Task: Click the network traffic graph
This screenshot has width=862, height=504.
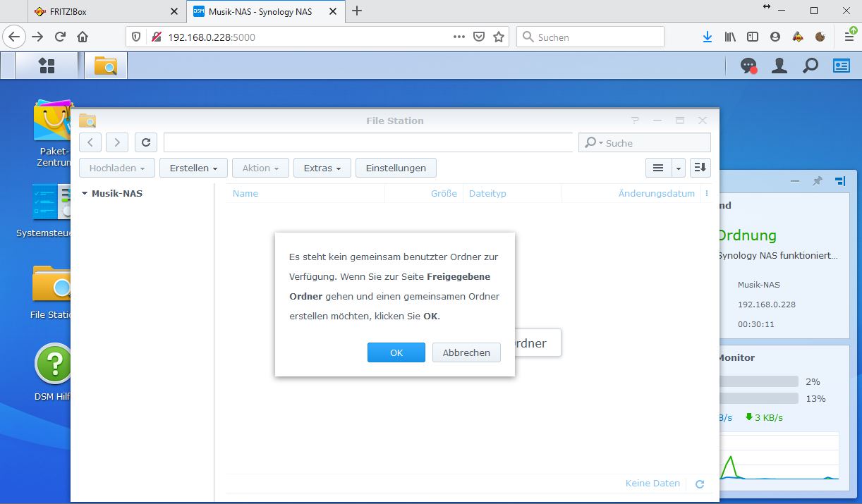Action: [779, 456]
